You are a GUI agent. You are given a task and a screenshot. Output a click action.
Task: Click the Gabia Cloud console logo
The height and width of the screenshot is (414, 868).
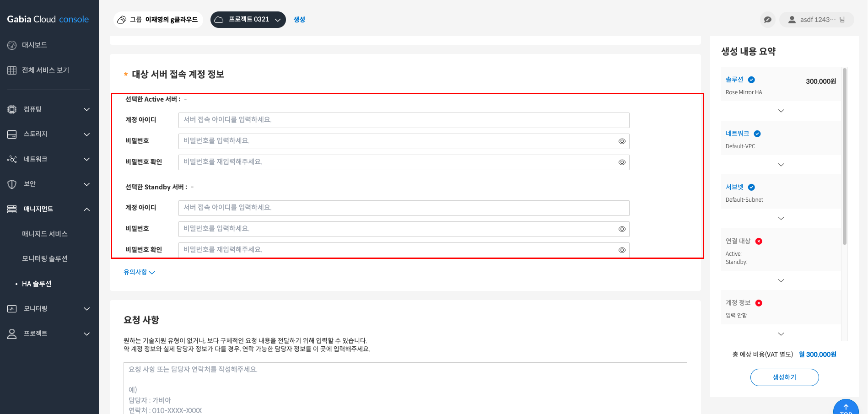point(48,19)
